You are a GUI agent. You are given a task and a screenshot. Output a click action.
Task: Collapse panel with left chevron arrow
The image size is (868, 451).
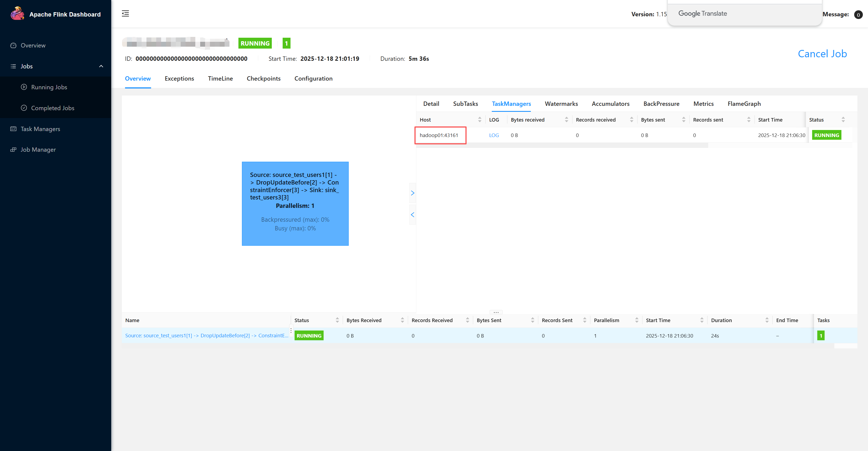(x=412, y=215)
